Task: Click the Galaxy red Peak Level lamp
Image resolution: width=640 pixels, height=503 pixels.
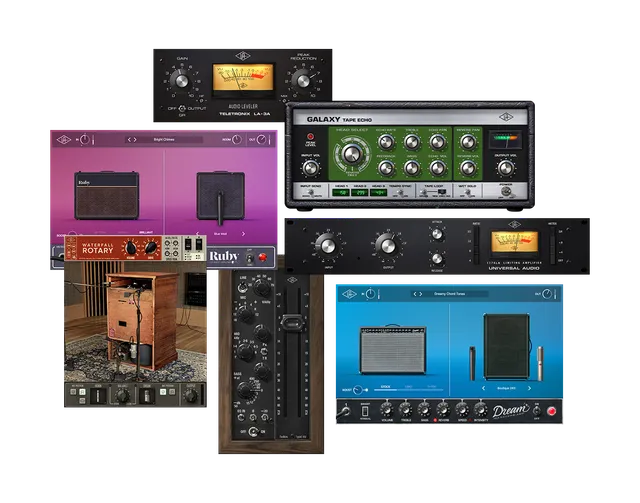Action: click(x=310, y=136)
